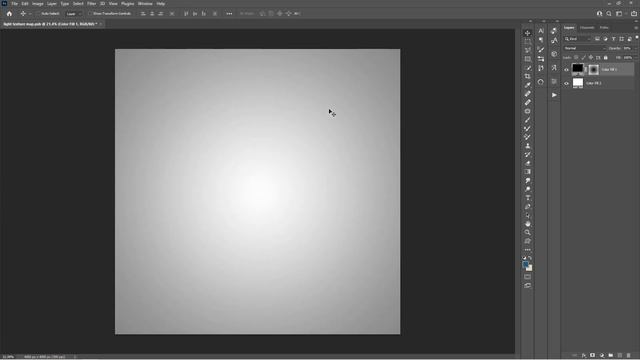Screen dimensions: 640x360
Task: Select the Crop tool
Action: tap(527, 76)
